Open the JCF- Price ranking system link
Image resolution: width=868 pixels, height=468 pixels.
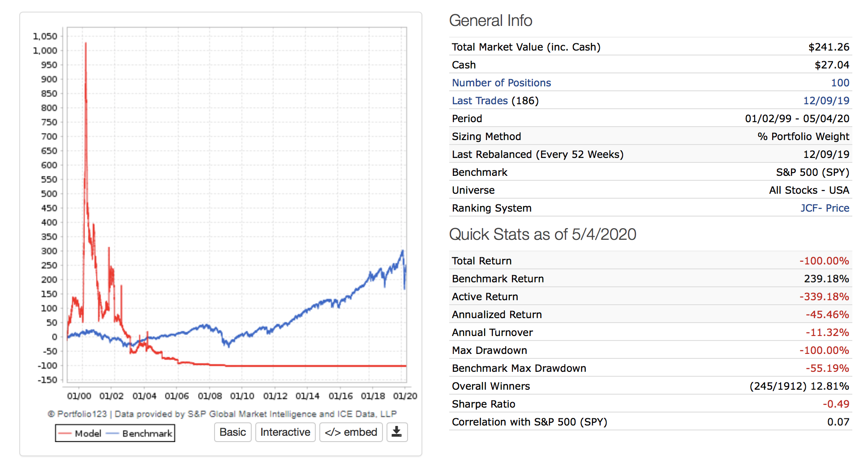tap(825, 208)
